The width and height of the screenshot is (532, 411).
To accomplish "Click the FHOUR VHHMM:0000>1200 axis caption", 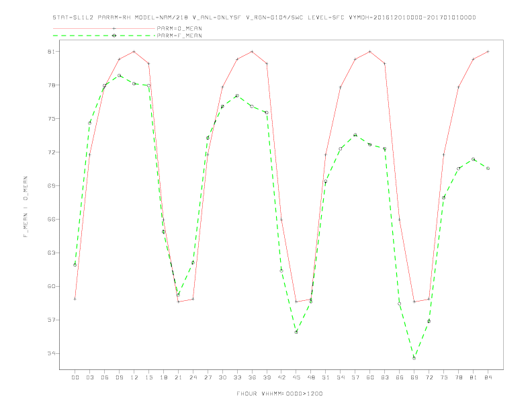I will (279, 394).
